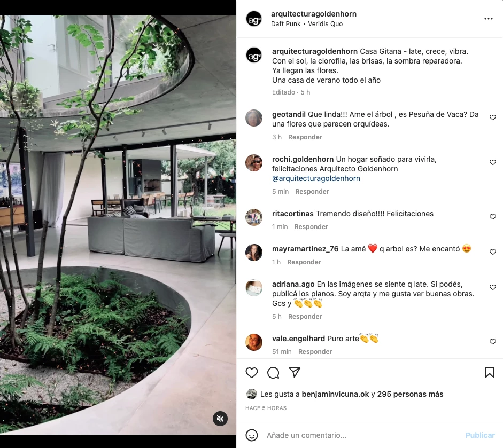503x448 pixels.
Task: View the 295 personas más likes list
Action: (410, 394)
